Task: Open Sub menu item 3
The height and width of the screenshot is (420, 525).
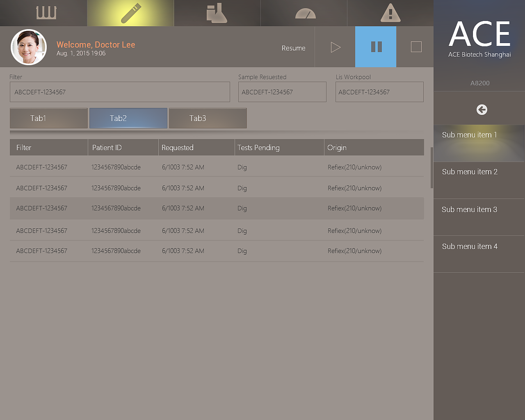Action: 479,217
